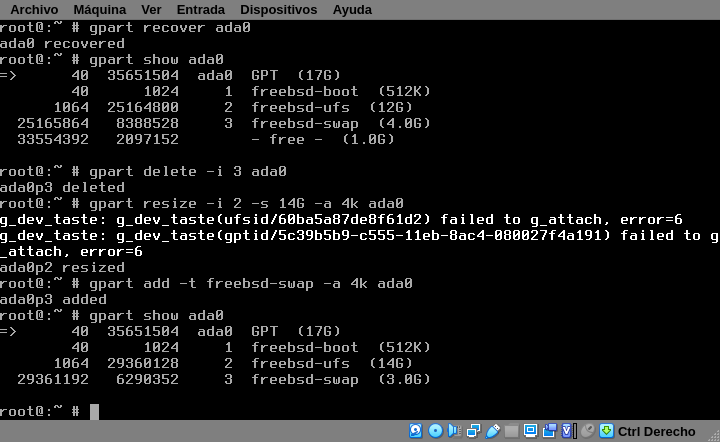Click the text 'ada0p2 resized'
Screen dimensions: 720x442
click(x=62, y=268)
